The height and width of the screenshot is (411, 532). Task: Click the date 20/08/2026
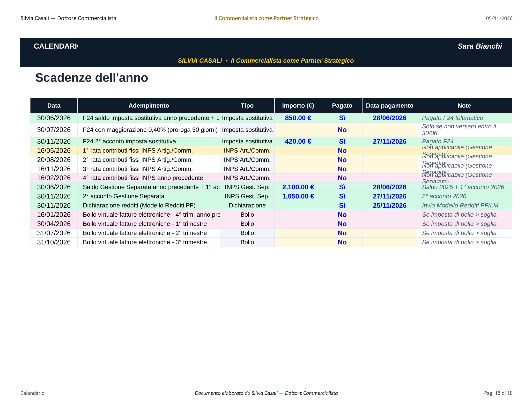click(54, 160)
